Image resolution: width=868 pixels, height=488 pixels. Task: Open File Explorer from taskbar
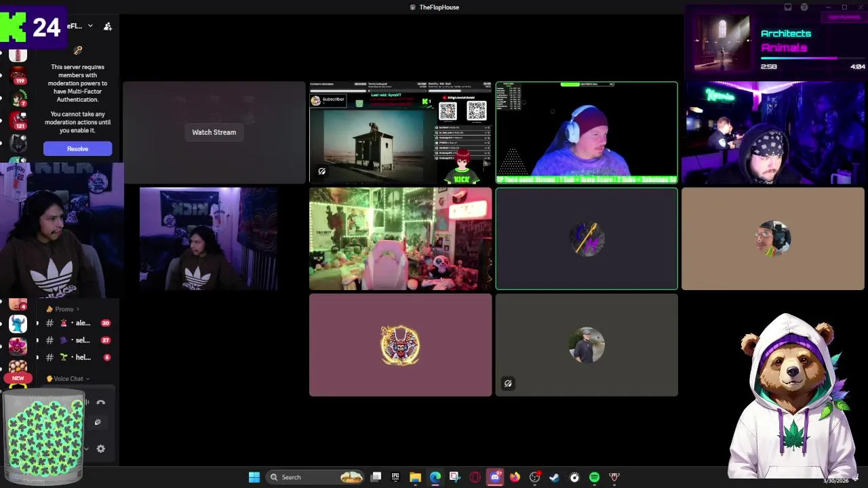pyautogui.click(x=415, y=477)
